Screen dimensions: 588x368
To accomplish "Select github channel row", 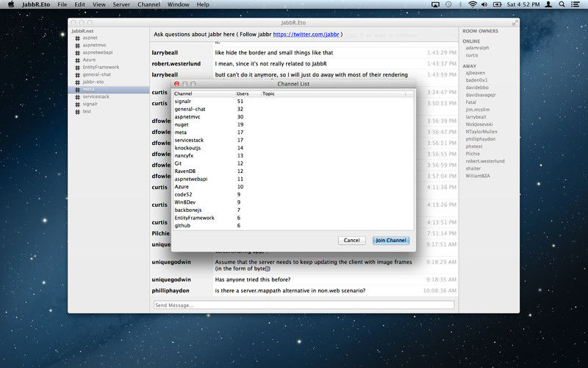I will pos(293,226).
